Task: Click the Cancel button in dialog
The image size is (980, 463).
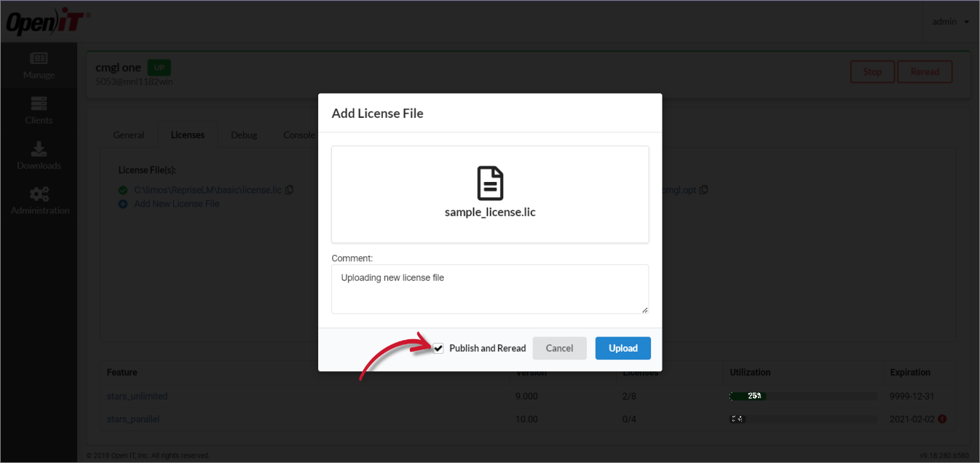Action: pyautogui.click(x=559, y=348)
